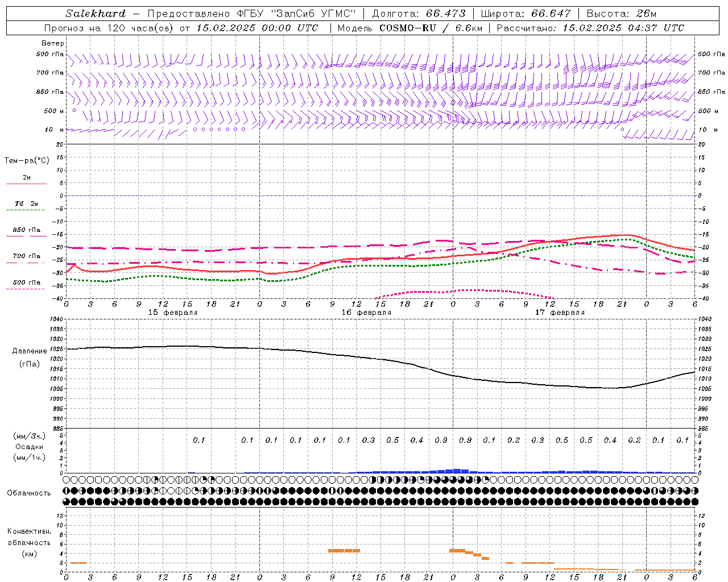This screenshot has width=728, height=582.
Task: Click the 10 м wind level label on left
Action: tap(55, 130)
